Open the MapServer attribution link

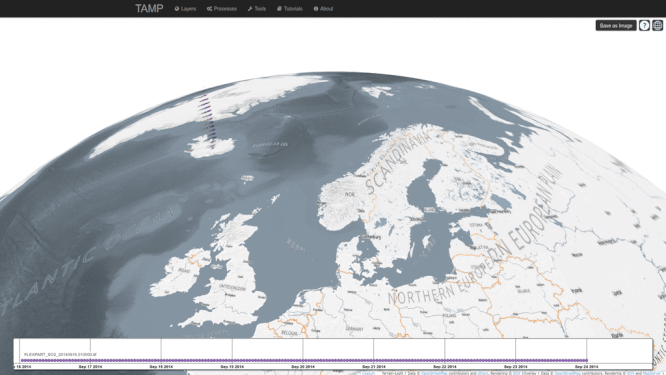coord(652,373)
